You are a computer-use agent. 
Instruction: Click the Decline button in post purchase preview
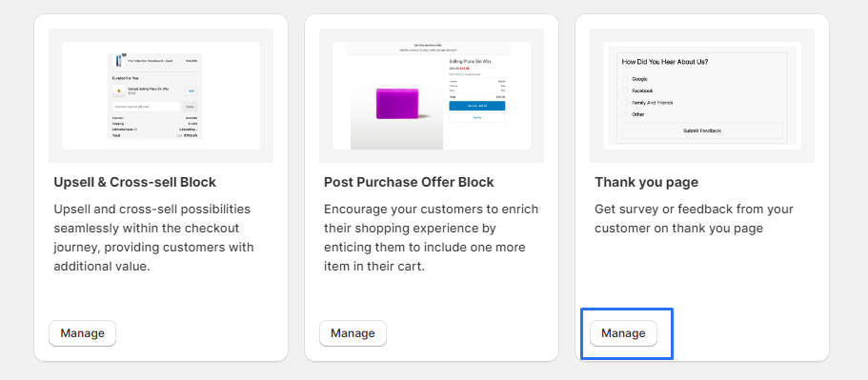click(x=476, y=117)
